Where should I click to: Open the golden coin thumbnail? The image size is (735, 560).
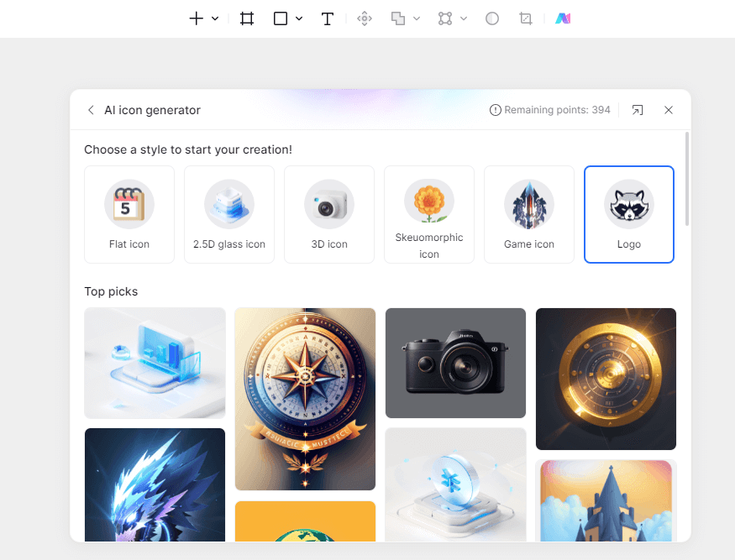coord(606,379)
